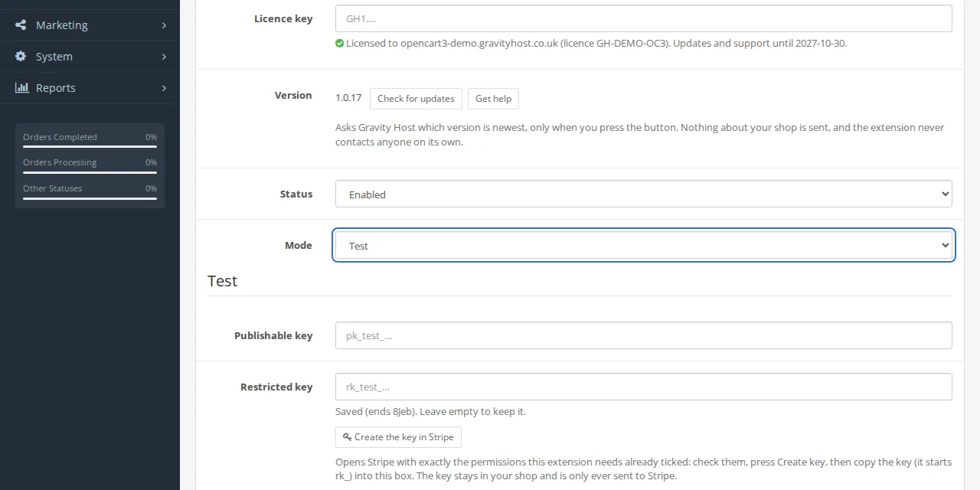Click the Restricted key label
This screenshot has width=980, height=490.
[276, 387]
